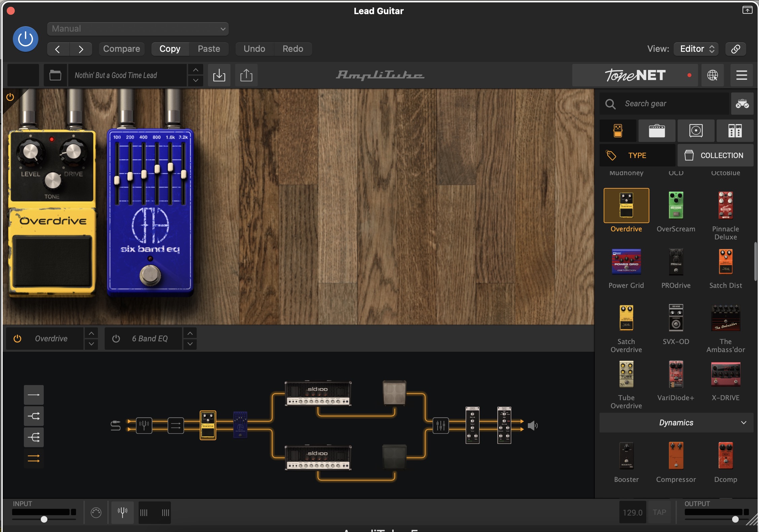Viewport: 759px width, 532px height.
Task: Click 6 Band EQ slot down arrow
Action: pyautogui.click(x=190, y=344)
